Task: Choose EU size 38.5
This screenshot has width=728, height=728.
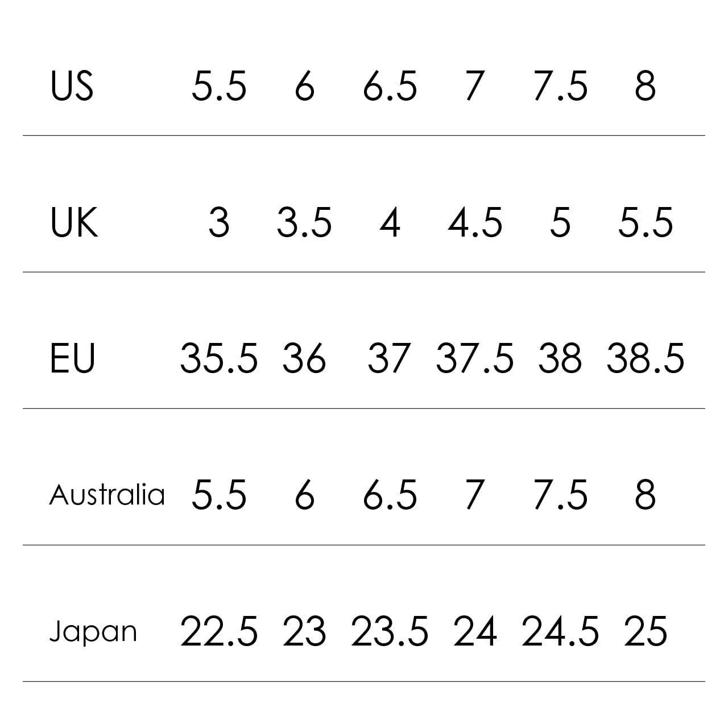Action: tap(646, 359)
